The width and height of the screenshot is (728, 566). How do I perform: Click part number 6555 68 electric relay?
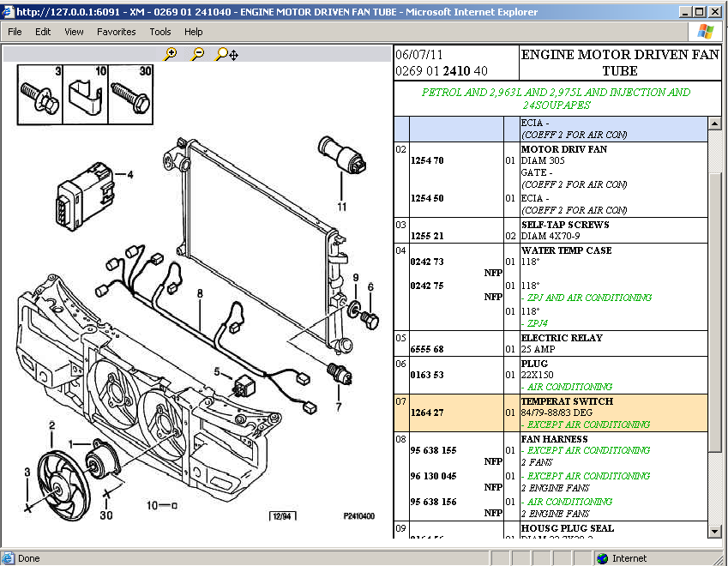[x=426, y=350]
